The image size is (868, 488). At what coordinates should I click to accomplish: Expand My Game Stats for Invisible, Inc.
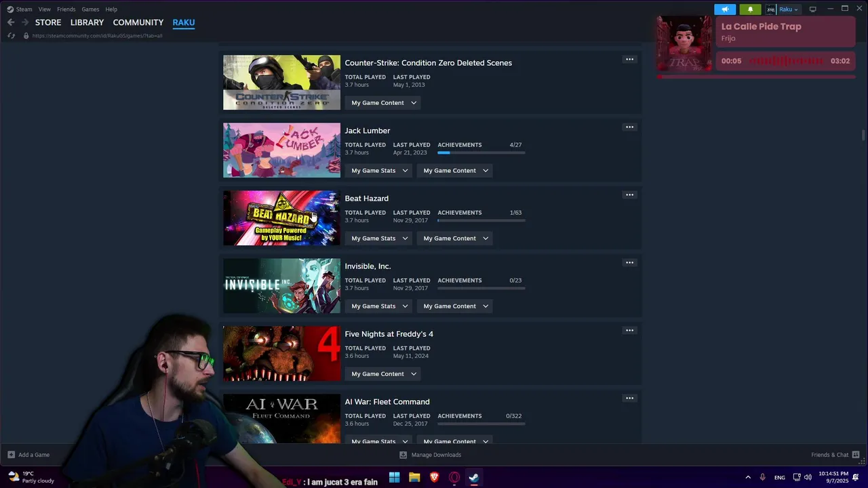[x=378, y=306]
